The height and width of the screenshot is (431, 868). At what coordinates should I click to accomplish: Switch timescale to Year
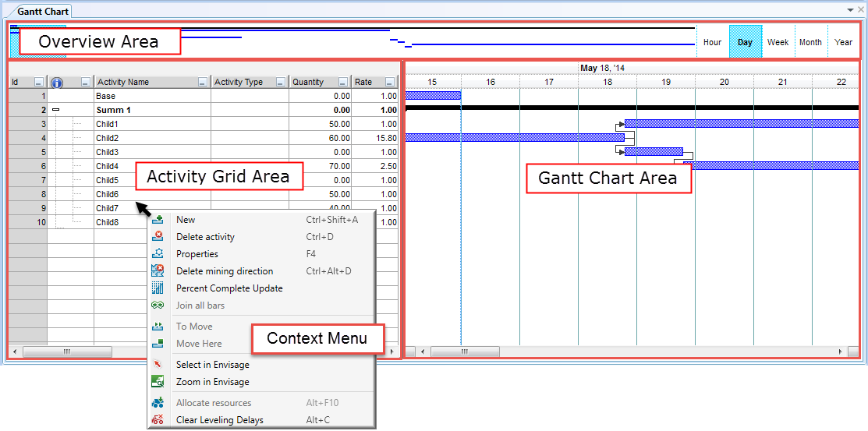click(x=843, y=42)
